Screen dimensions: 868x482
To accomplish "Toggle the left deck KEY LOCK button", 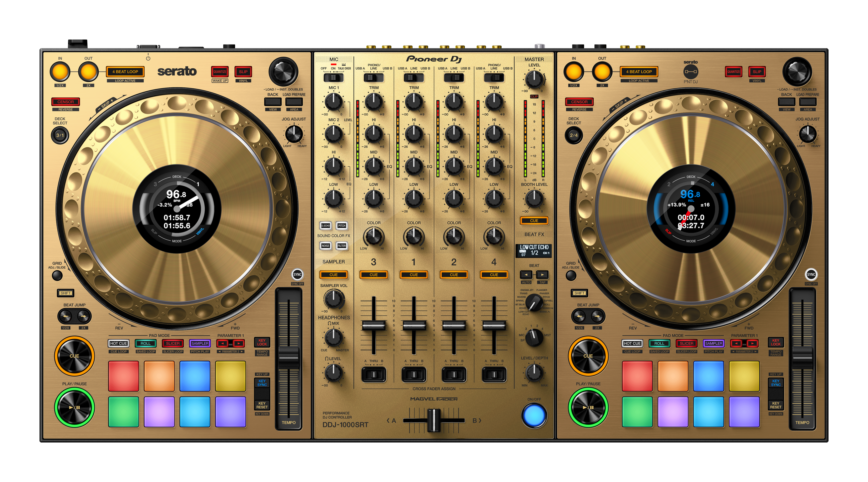I will click(262, 342).
